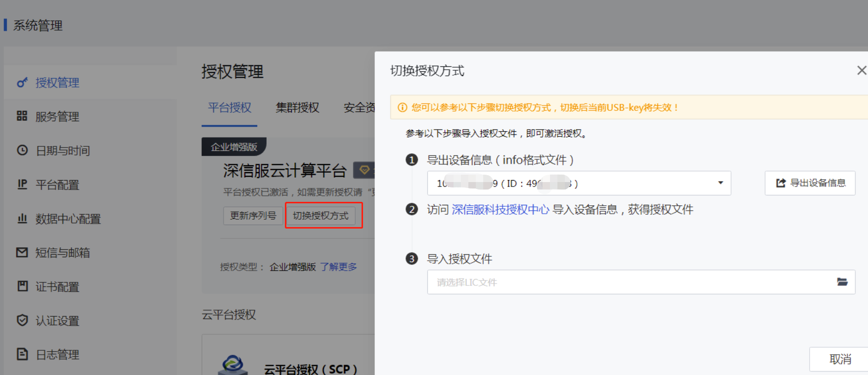Click the 取消 button
The width and height of the screenshot is (868, 375).
click(840, 359)
